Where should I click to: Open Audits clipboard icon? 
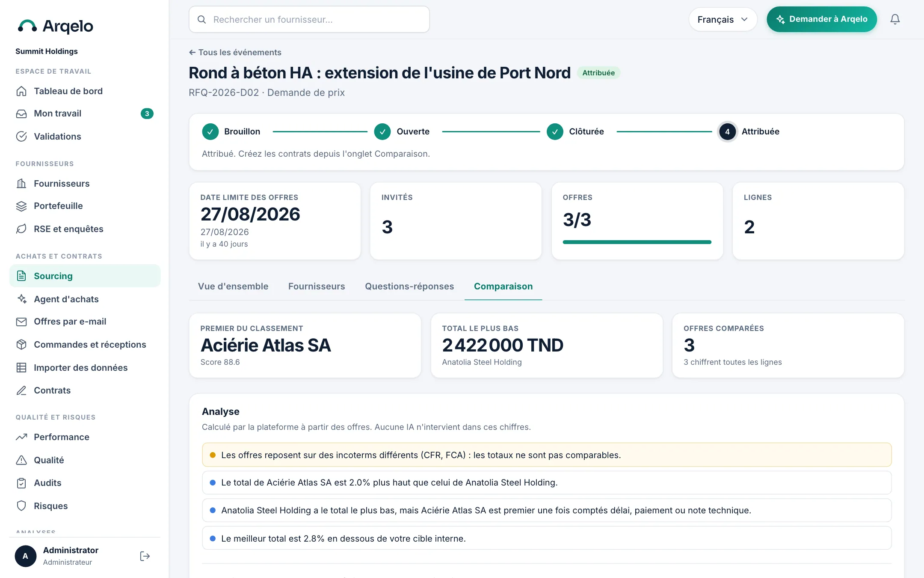pos(21,483)
